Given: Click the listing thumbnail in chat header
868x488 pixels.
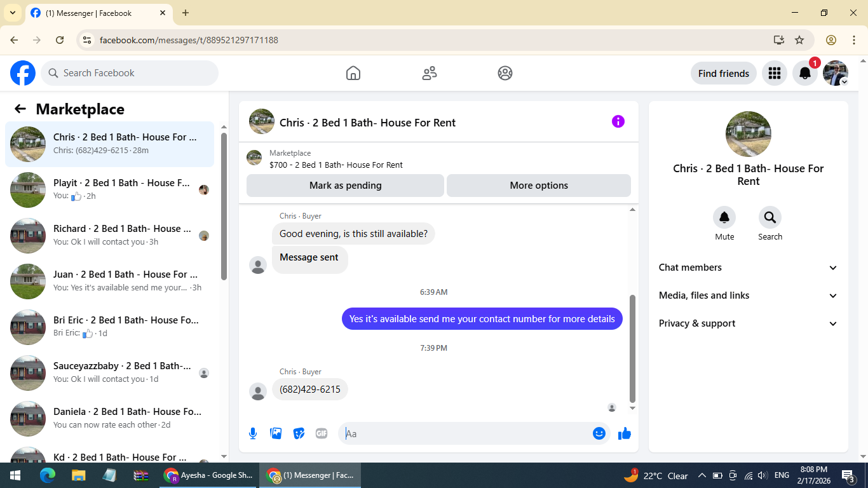Looking at the screenshot, I should [x=262, y=121].
